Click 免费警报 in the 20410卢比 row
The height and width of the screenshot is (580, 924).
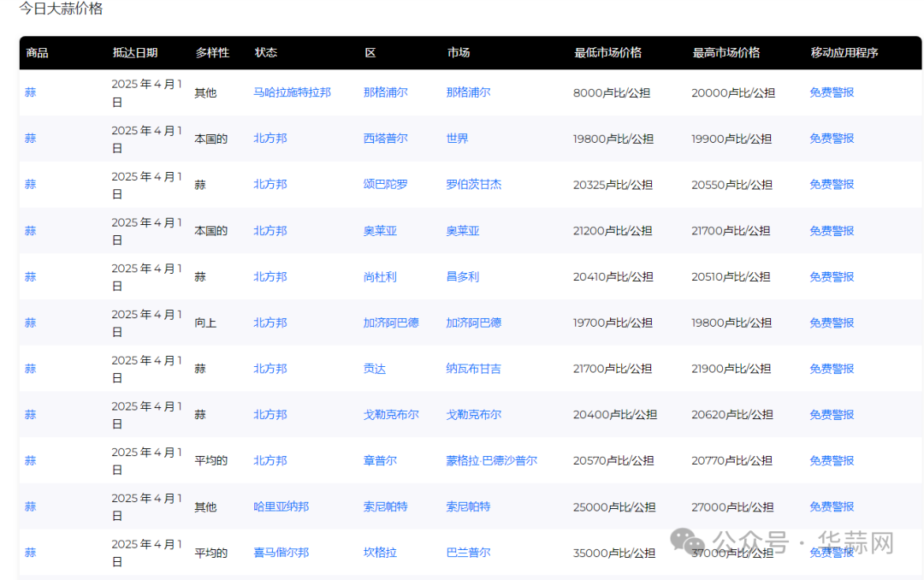[832, 276]
